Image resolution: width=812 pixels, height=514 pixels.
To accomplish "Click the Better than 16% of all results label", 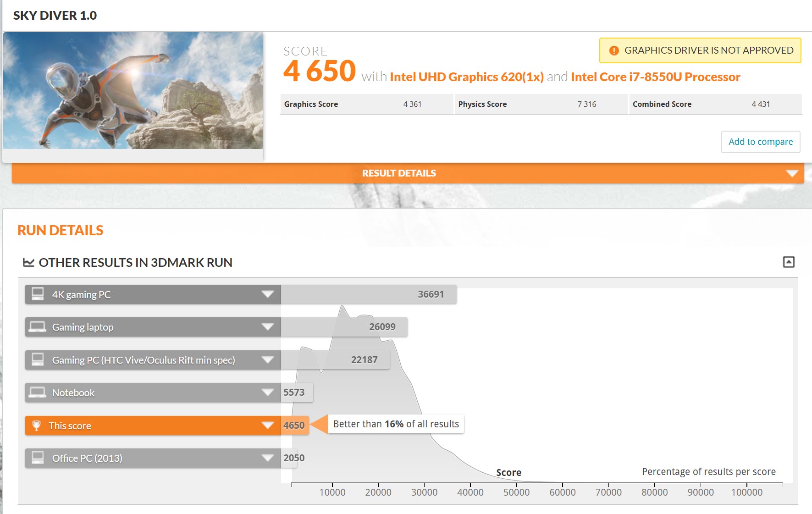I will point(396,424).
